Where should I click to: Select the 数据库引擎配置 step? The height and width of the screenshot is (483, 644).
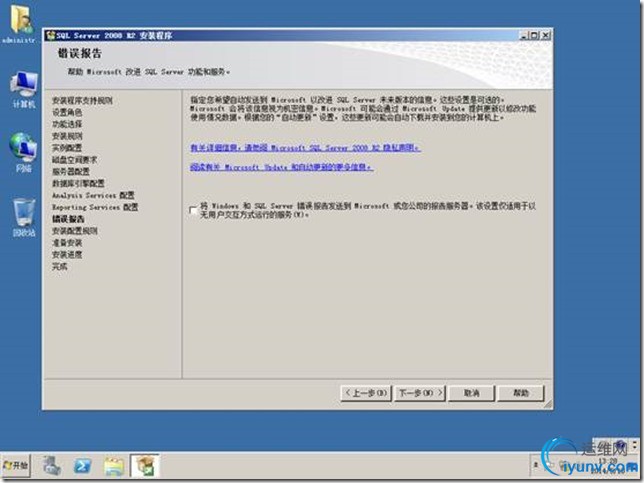click(78, 184)
